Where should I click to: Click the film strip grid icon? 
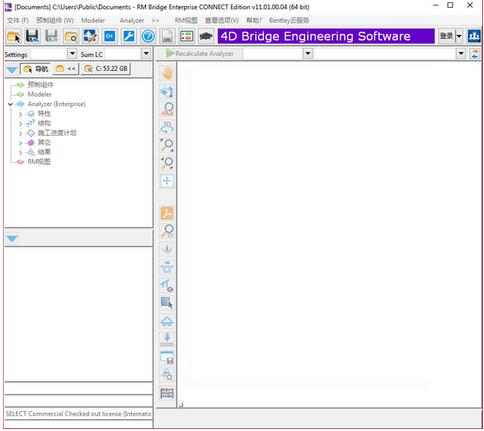pos(167,393)
